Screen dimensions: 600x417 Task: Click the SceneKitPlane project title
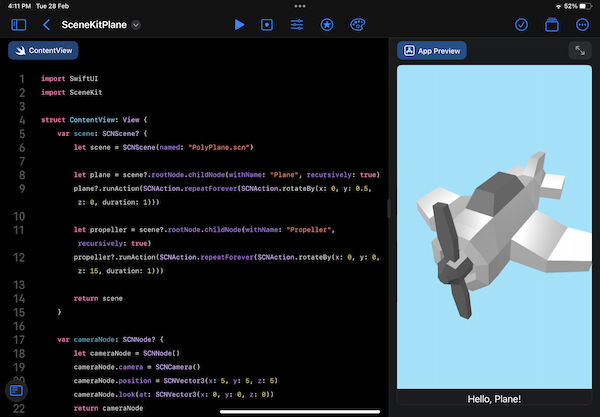(x=94, y=25)
